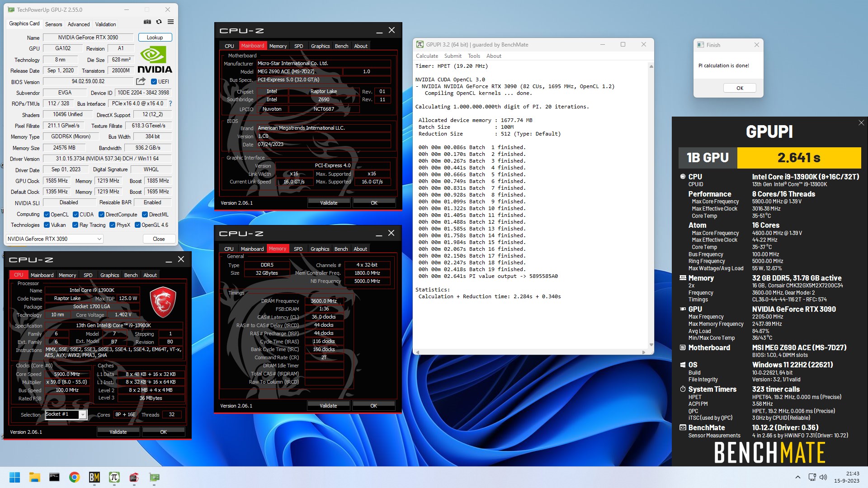Click Validate in CPU-Z Mainboard window

[x=329, y=203]
